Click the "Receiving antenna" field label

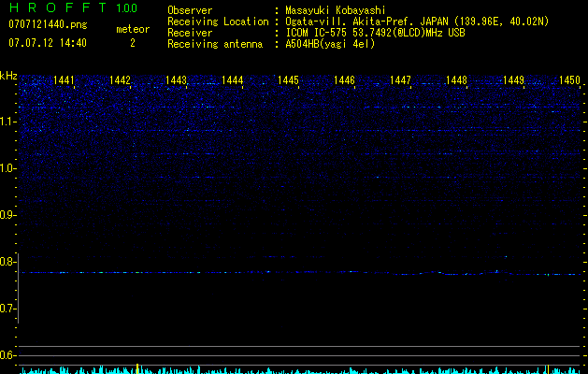tap(215, 44)
